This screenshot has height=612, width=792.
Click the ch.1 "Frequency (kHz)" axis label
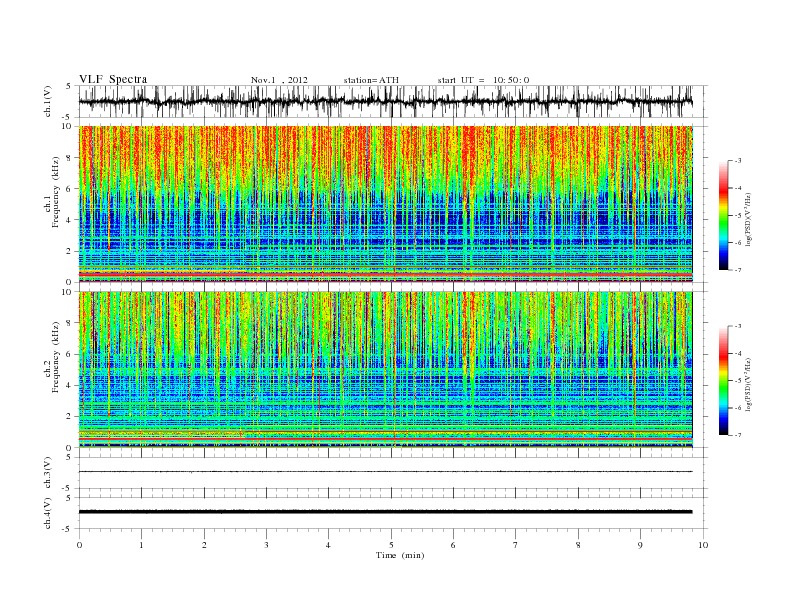(56, 192)
